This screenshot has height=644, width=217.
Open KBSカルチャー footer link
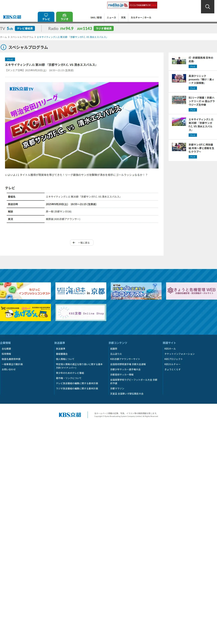pos(172,364)
